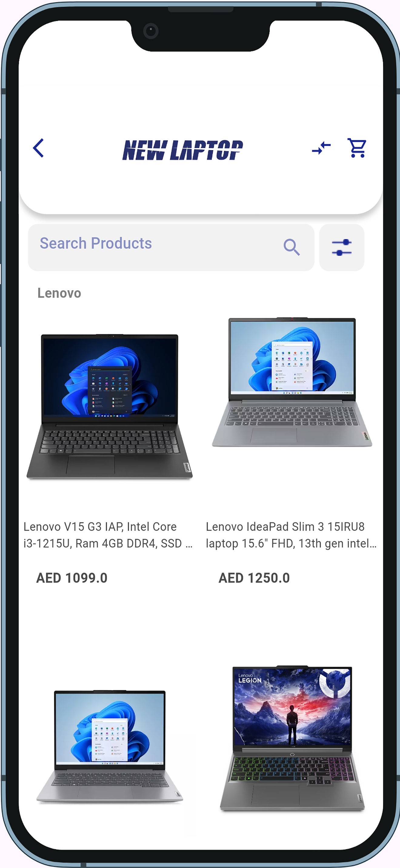Open the Lenovo Legion gaming laptop image
Viewport: 400px width, 868px height.
coord(292,738)
